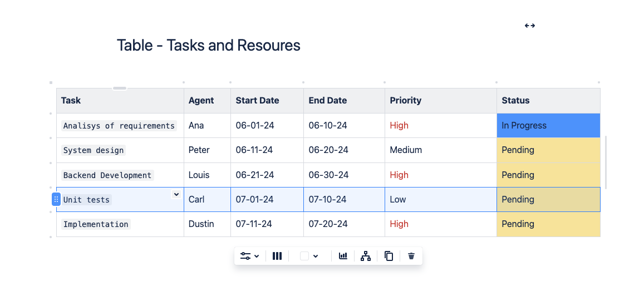644x286 pixels.
Task: Click the Priority header cell
Action: tap(440, 101)
